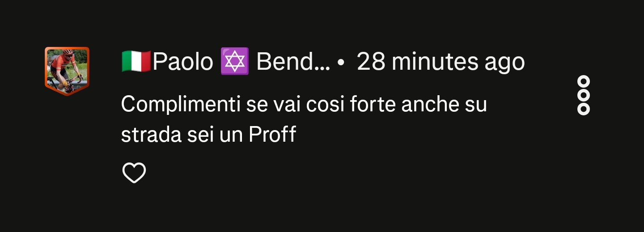Screen dimensions: 644x232
Task: Open the cyclist profile avatar
Action: [67, 71]
